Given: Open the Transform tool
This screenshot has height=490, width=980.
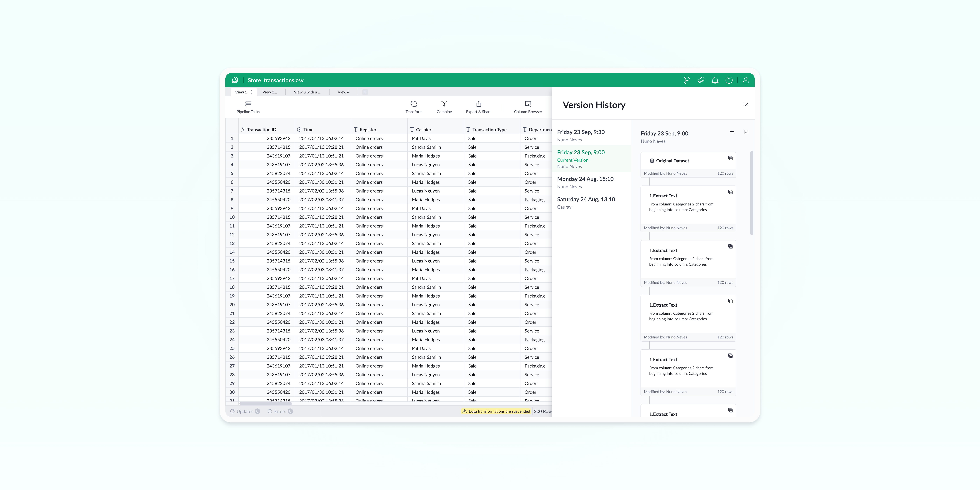Looking at the screenshot, I should tap(414, 107).
